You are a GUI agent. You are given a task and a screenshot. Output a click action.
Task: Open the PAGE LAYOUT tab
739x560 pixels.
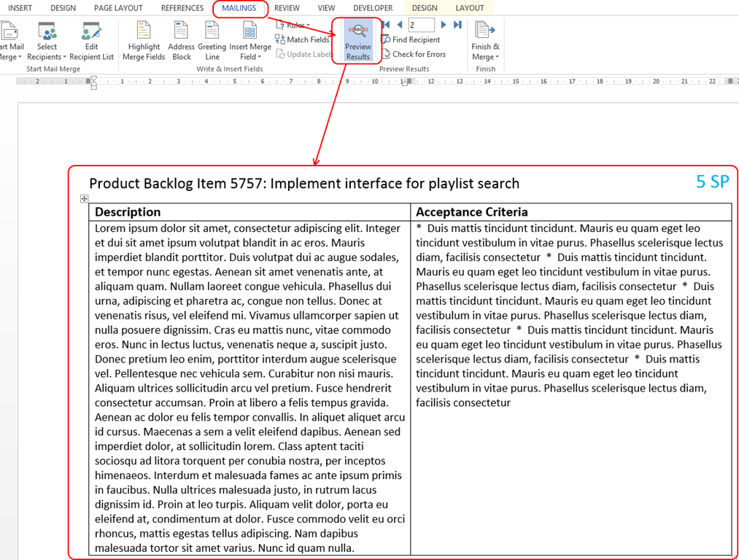(x=118, y=8)
